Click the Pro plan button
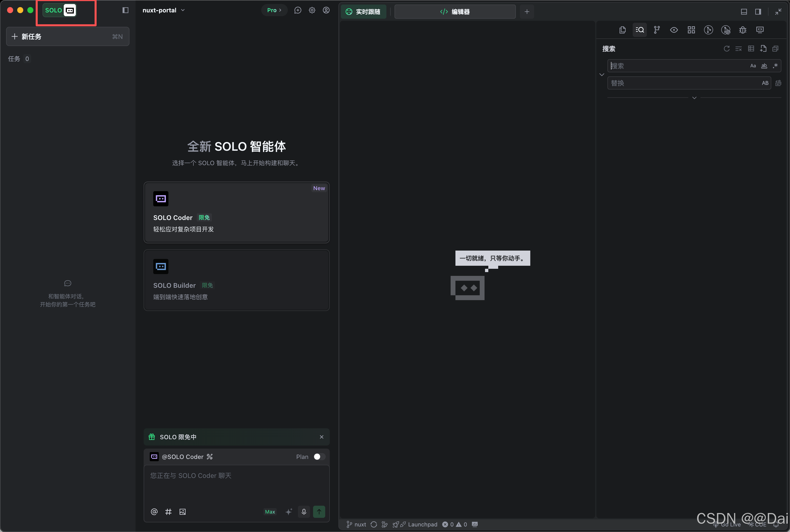Screen dimensions: 790x532 click(274, 10)
